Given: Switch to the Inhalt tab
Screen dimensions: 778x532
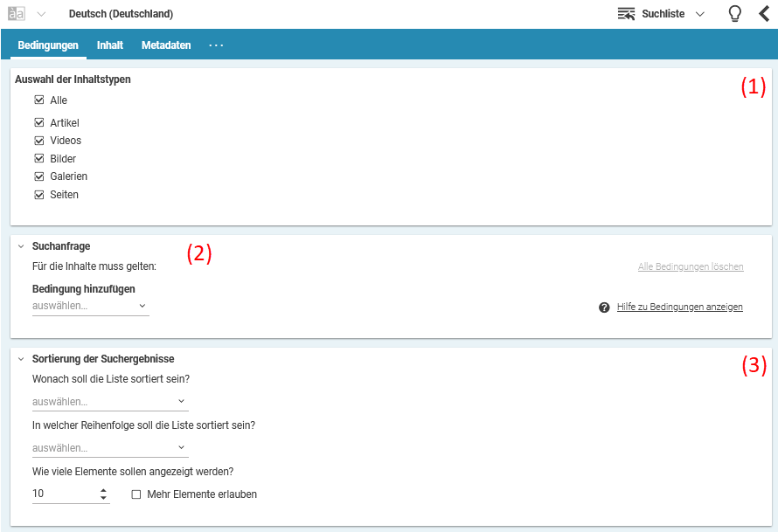Looking at the screenshot, I should (x=109, y=45).
